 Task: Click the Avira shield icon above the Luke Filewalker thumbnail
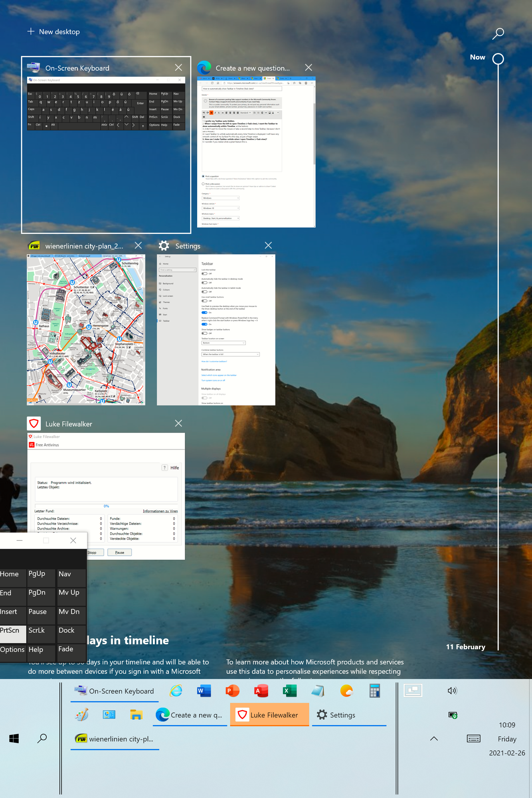point(34,423)
